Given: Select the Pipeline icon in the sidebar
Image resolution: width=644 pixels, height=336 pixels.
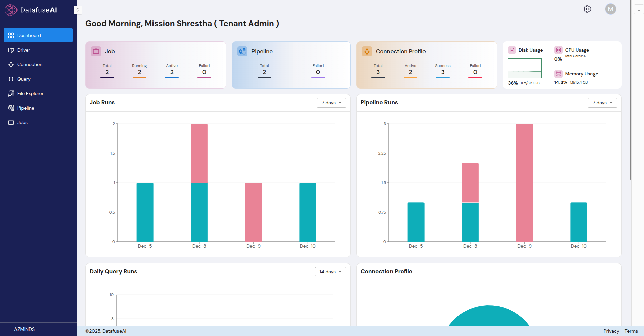Looking at the screenshot, I should (x=11, y=108).
